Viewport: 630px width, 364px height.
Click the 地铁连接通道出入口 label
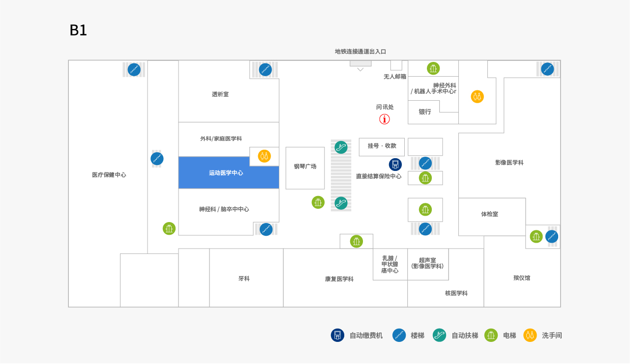click(360, 52)
